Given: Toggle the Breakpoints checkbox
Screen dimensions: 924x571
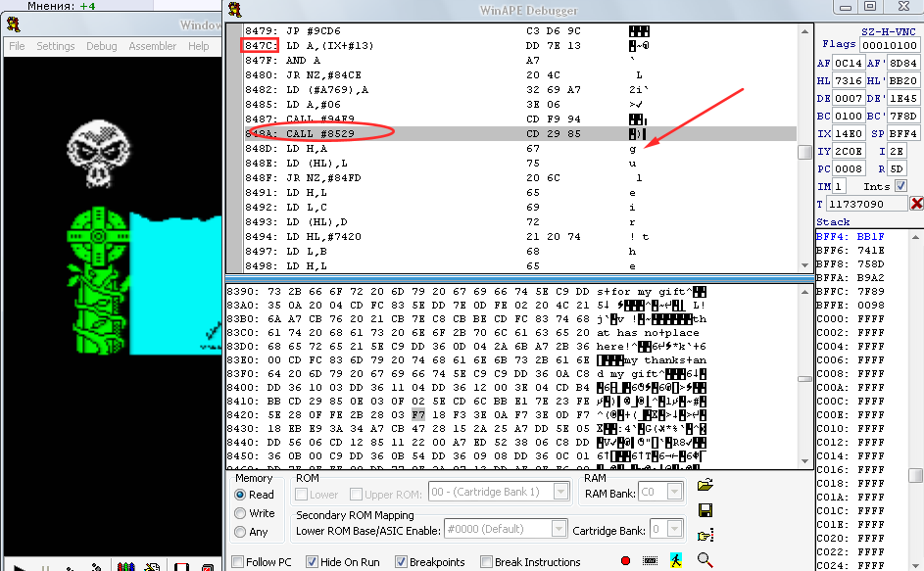Looking at the screenshot, I should 401,562.
